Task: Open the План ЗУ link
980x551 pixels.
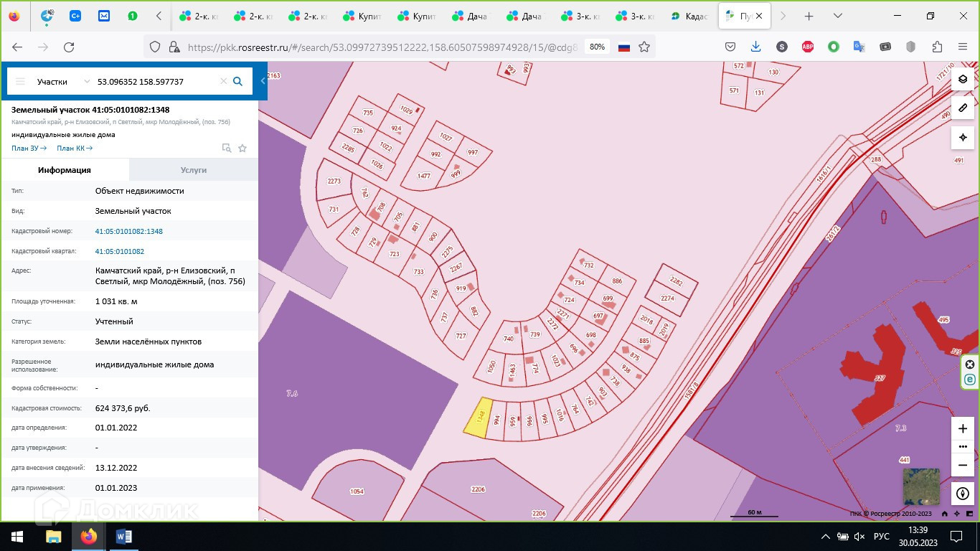Action: pos(29,149)
